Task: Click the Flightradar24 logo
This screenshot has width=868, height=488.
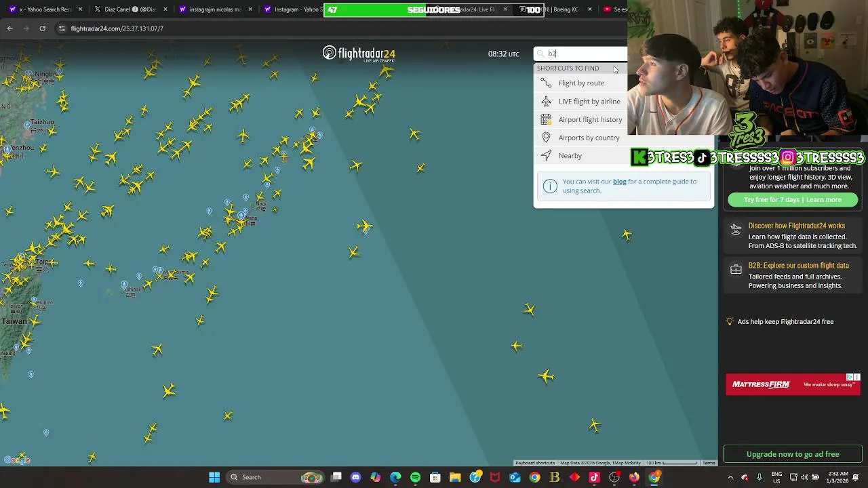Action: (359, 54)
